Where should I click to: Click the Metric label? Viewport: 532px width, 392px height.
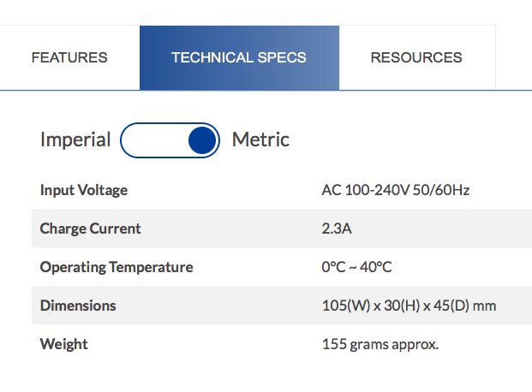click(260, 140)
